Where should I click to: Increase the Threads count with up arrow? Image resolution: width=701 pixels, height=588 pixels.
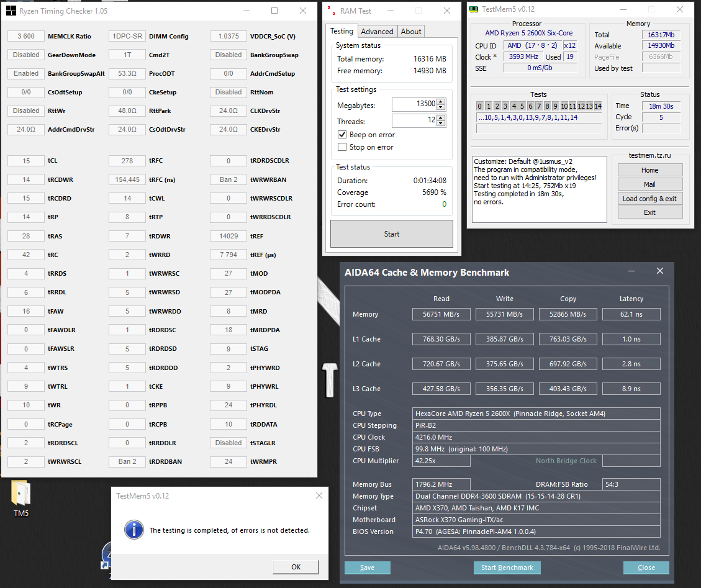(441, 117)
